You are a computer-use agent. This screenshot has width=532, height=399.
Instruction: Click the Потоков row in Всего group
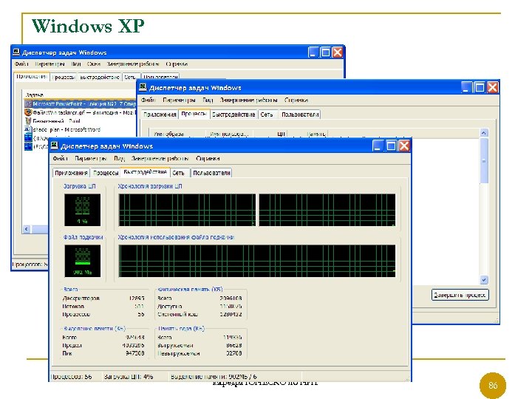103,307
